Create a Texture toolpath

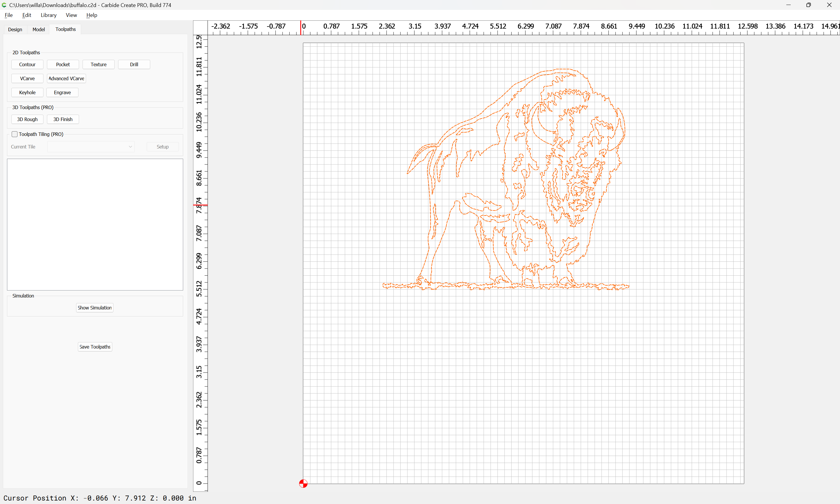[99, 64]
